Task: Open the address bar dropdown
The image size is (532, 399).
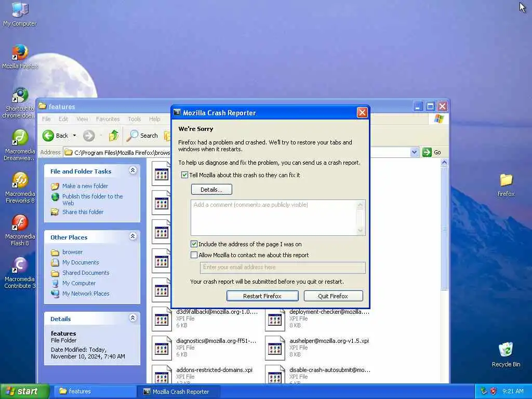Action: click(414, 152)
